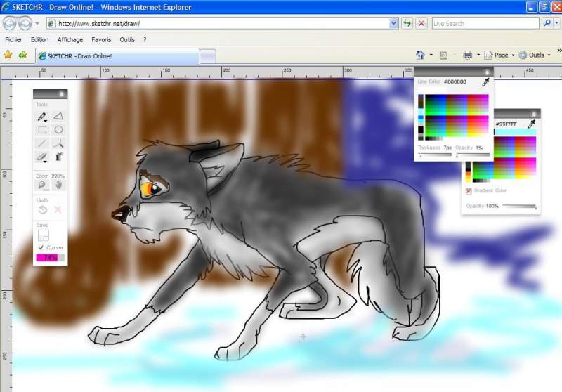
Task: Click the Save drawing icon
Action: (44, 235)
